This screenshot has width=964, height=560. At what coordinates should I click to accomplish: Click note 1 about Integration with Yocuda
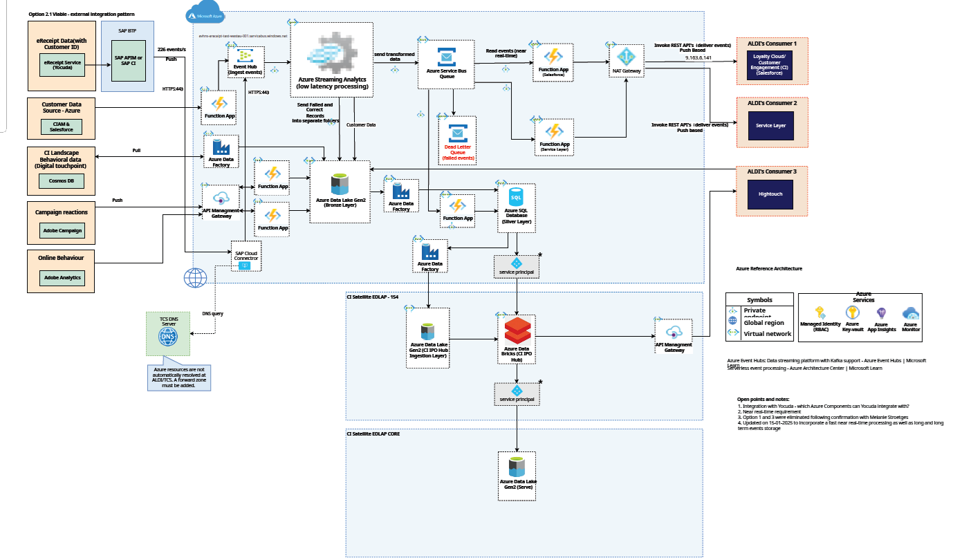[x=823, y=406]
